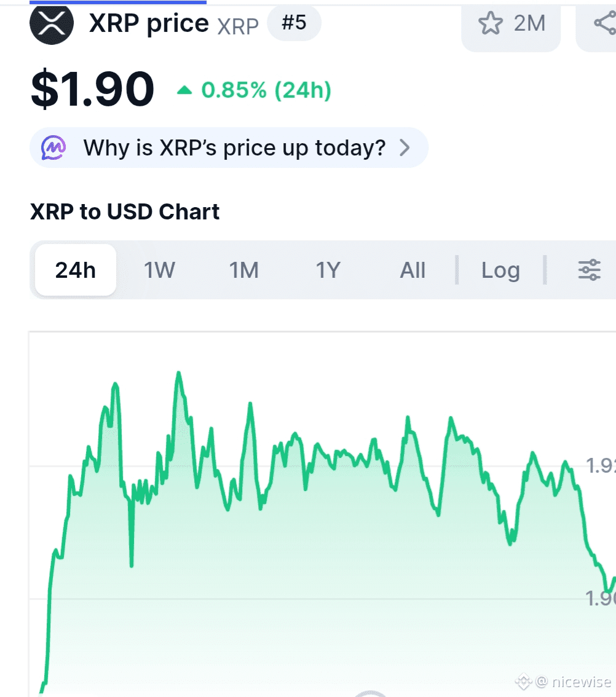This screenshot has height=697, width=616.
Task: Click the $1.90 price value
Action: coord(93,90)
